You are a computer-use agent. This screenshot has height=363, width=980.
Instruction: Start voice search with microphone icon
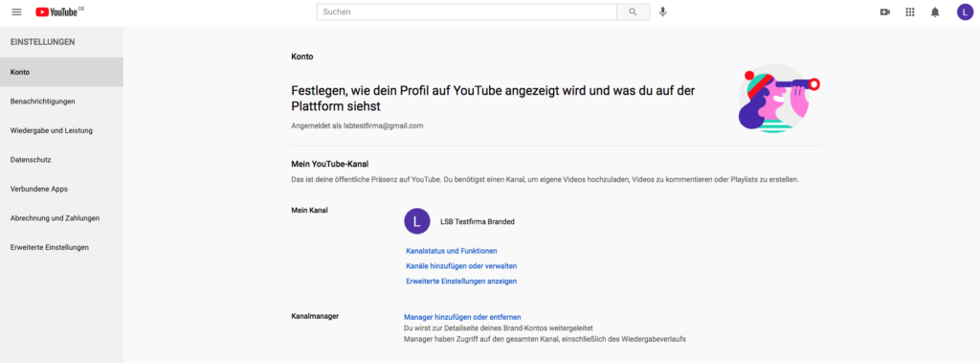point(662,11)
